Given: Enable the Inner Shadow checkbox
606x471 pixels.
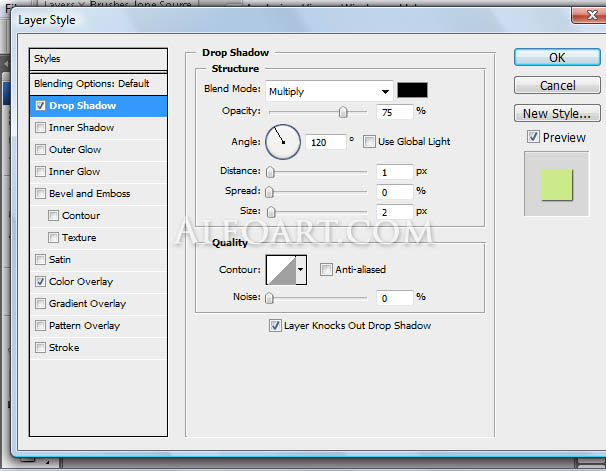Looking at the screenshot, I should click(x=41, y=128).
